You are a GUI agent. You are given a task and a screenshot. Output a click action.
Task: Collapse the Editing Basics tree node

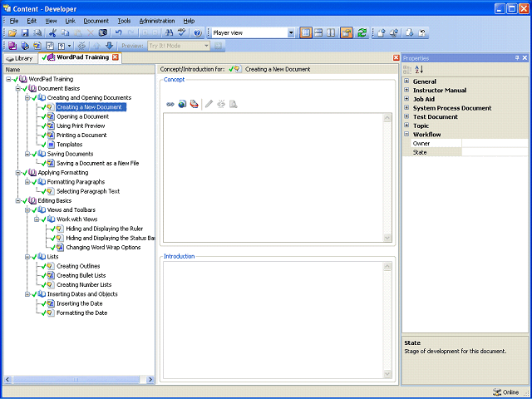(x=17, y=201)
